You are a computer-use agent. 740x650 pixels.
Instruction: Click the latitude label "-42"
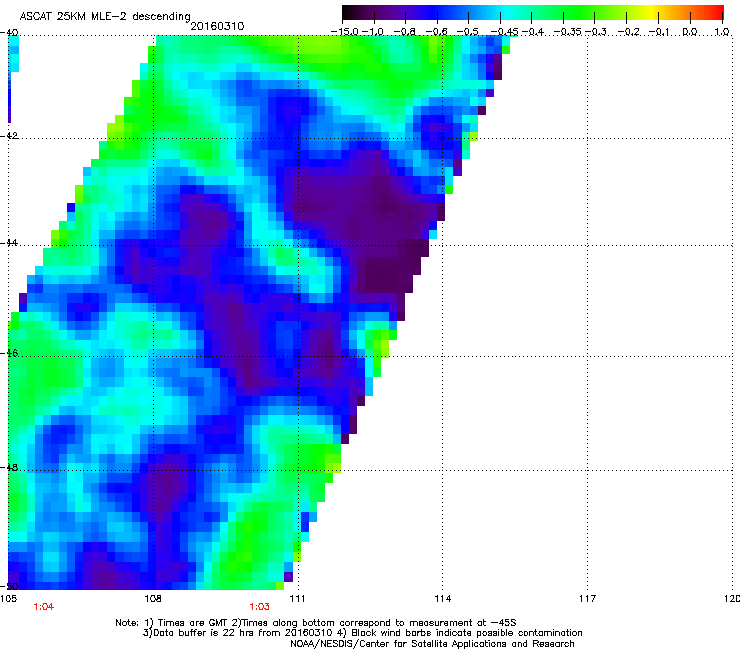point(9,135)
